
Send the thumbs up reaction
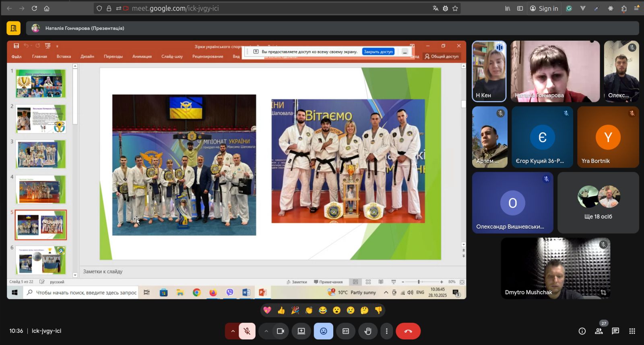point(281,310)
